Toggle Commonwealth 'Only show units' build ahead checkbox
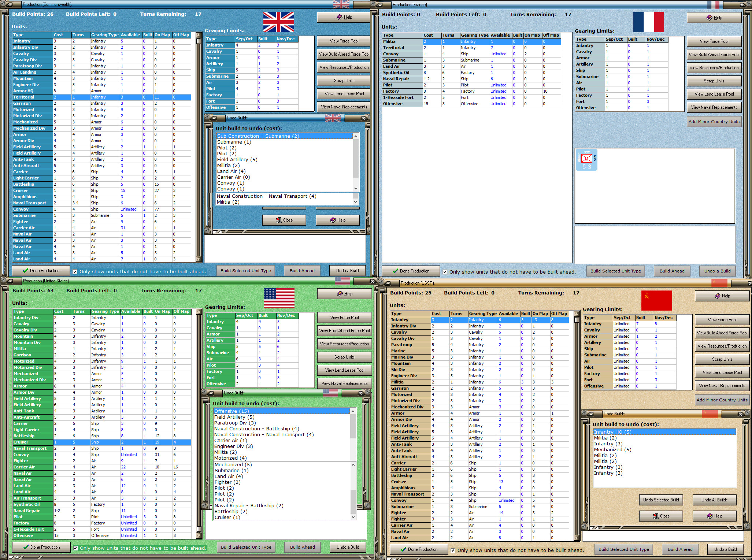 click(75, 272)
